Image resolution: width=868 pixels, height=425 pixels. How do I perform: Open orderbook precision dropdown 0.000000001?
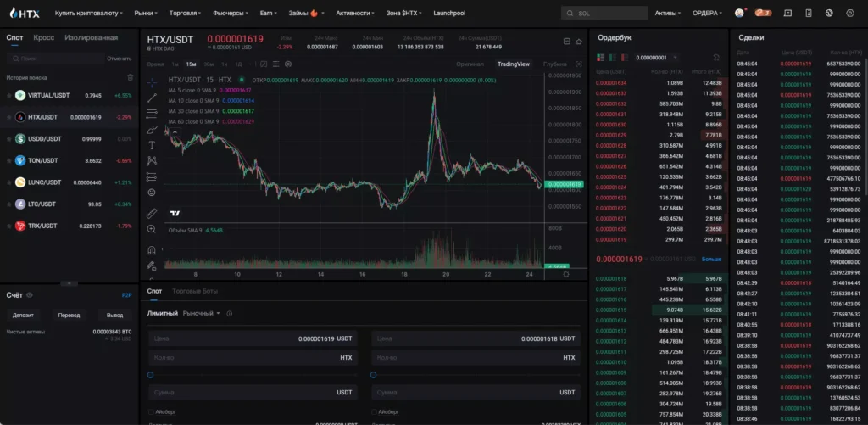[657, 57]
